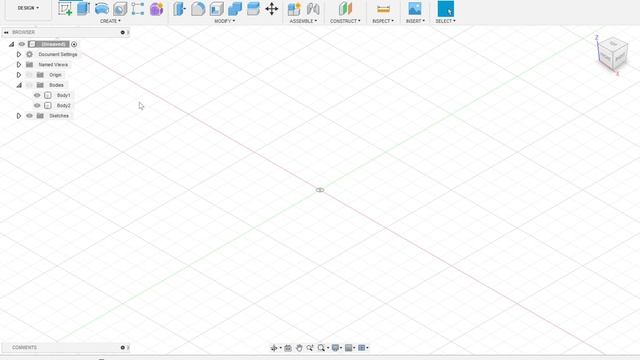The width and height of the screenshot is (640, 360).
Task: Open the Inspect menu
Action: 383,21
